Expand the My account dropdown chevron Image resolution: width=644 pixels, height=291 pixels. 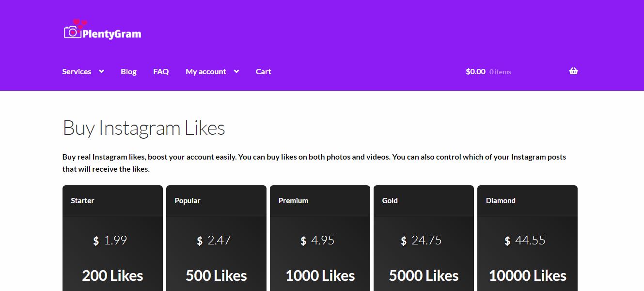click(x=236, y=71)
